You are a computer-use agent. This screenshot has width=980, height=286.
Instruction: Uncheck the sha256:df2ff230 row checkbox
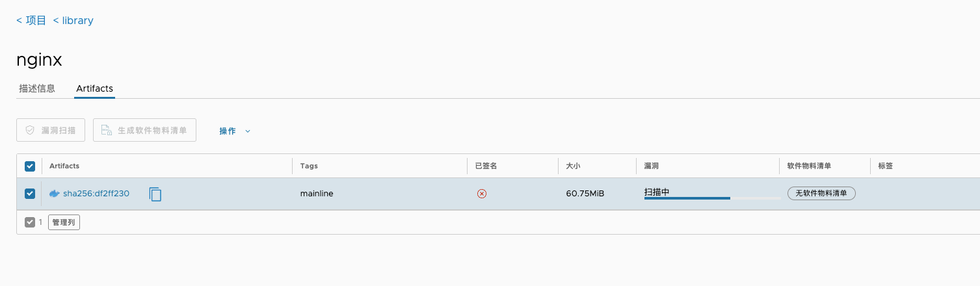[x=30, y=194]
